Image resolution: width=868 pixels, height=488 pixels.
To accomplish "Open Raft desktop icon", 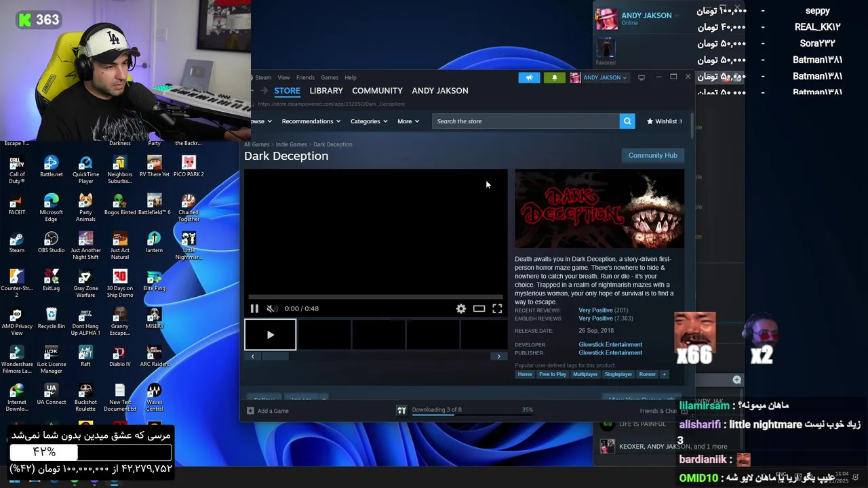I will [x=85, y=357].
